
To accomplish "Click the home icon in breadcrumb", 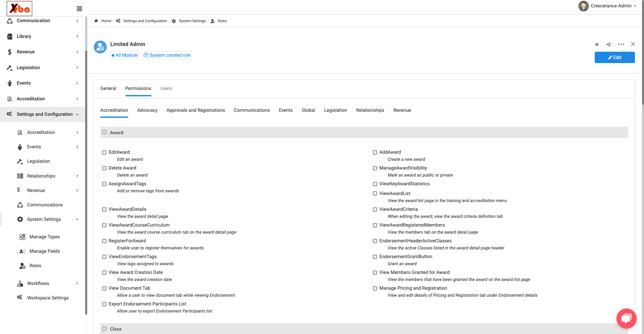I will point(96,21).
